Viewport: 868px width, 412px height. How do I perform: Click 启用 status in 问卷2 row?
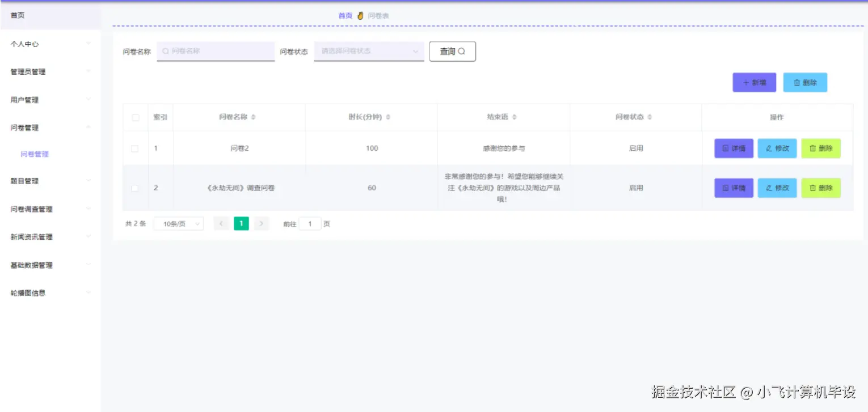tap(636, 148)
